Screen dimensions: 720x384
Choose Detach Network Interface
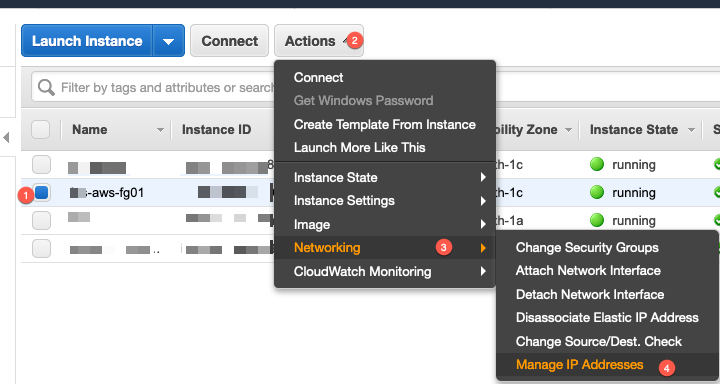(607, 294)
